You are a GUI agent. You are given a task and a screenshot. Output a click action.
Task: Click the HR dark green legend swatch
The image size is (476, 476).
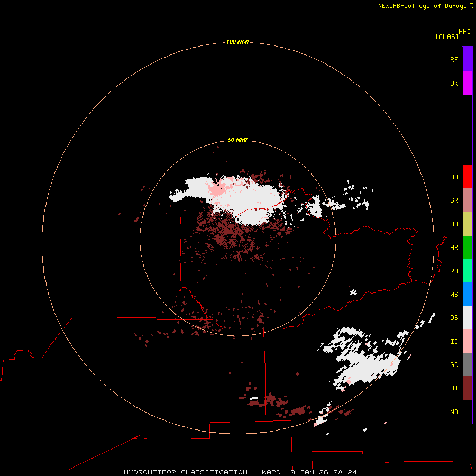[467, 248]
